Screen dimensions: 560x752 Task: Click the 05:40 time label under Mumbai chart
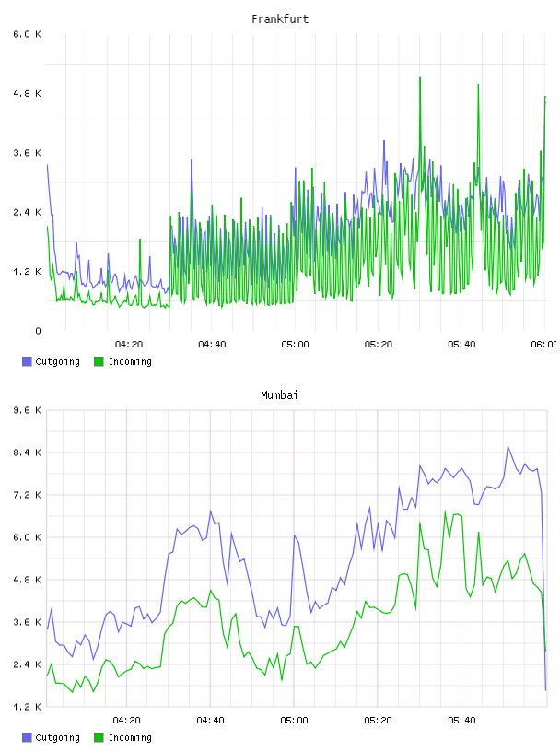coord(461,721)
